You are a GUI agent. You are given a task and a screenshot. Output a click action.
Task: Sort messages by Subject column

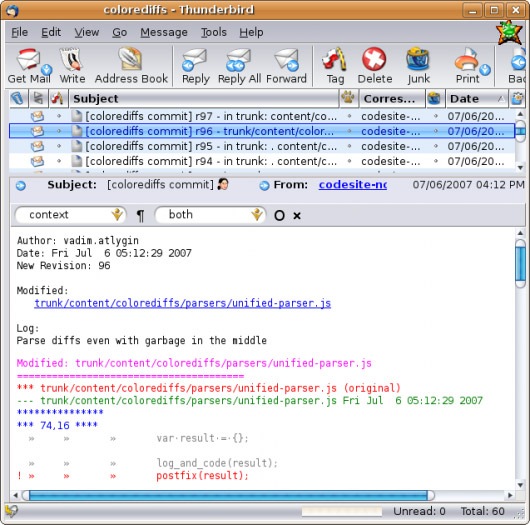203,98
